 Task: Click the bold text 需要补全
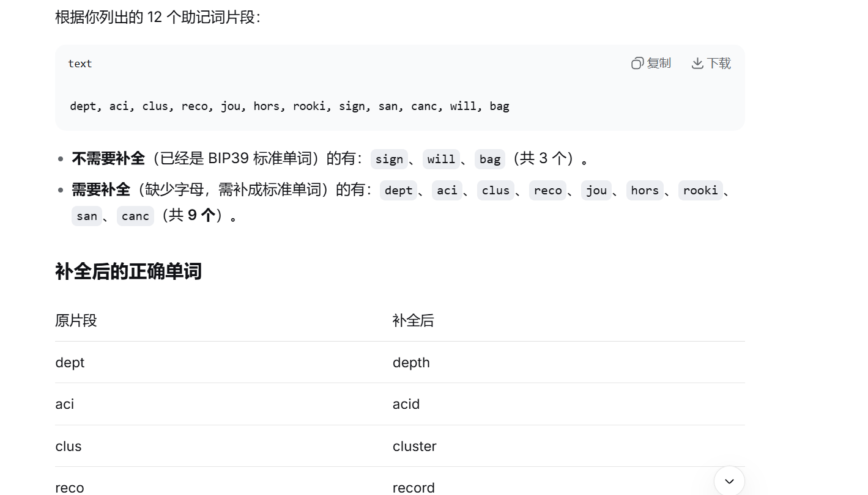pyautogui.click(x=101, y=190)
